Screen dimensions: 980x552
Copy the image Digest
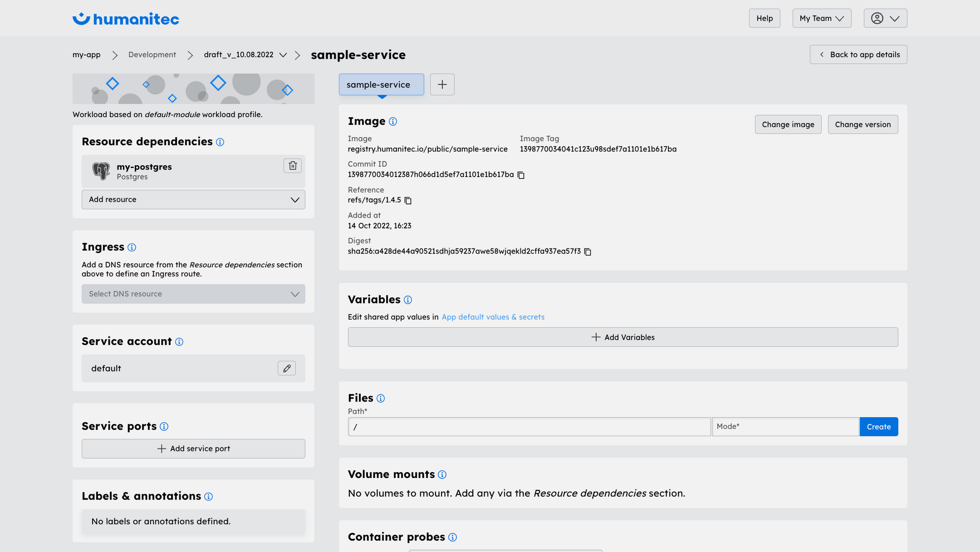[x=588, y=251]
